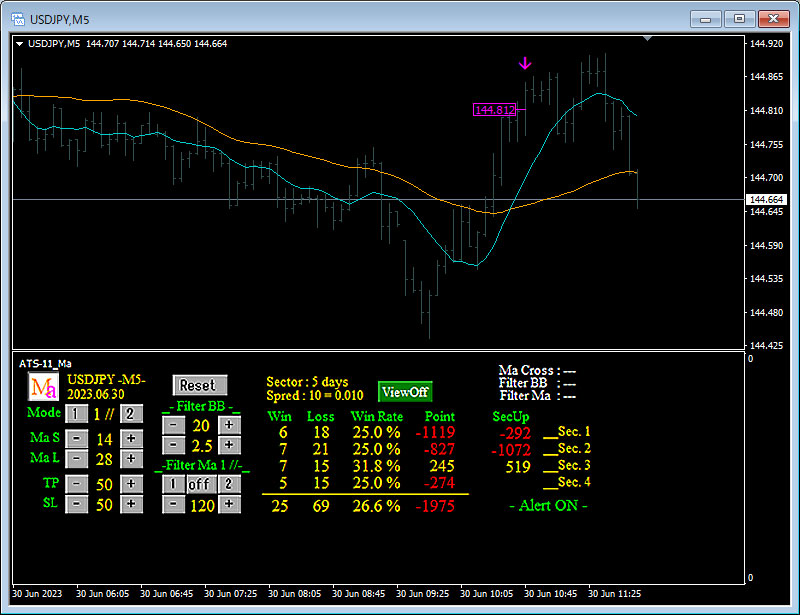800x615 pixels.
Task: Click the ATS-11_Ma indicator name
Action: point(45,363)
